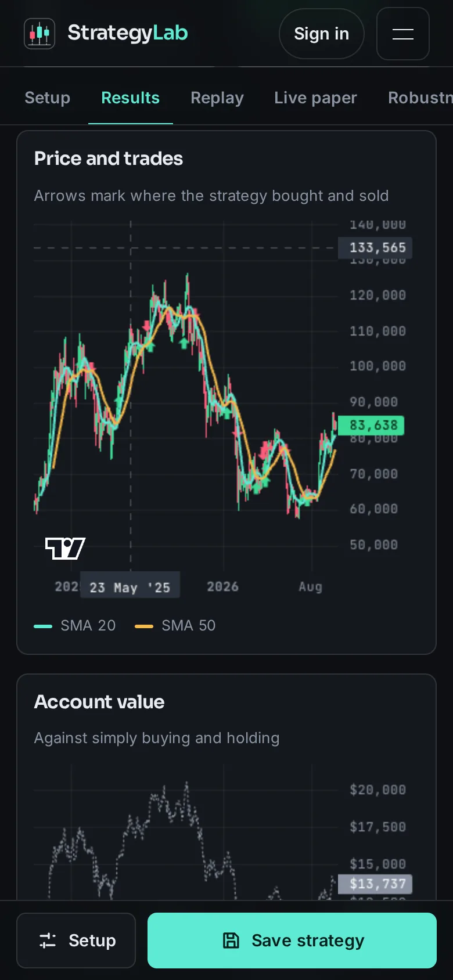Click the 'Arrows mark where the strategy' subtitle
The image size is (453, 980).
coord(211,196)
